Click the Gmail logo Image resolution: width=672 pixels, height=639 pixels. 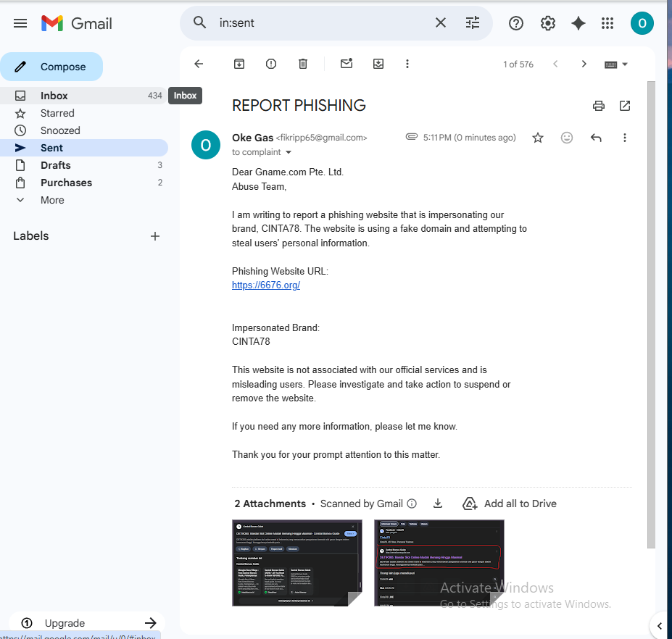tap(77, 23)
